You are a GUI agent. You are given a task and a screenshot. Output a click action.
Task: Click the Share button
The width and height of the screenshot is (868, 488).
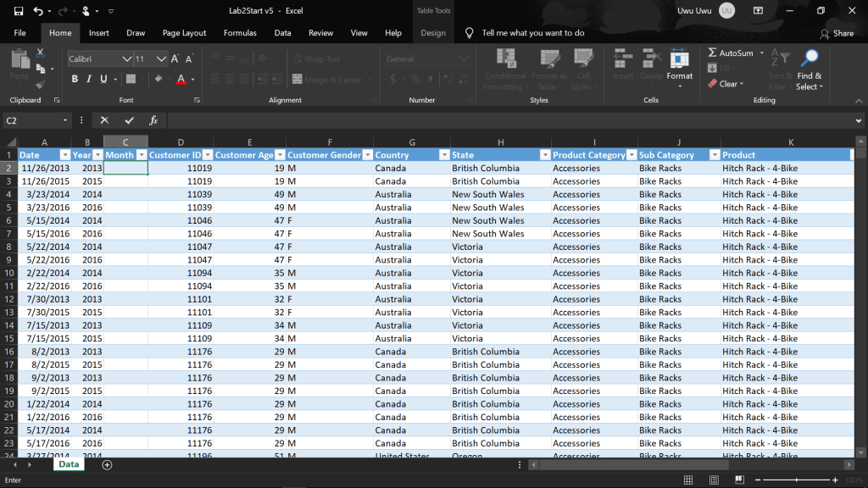(837, 33)
